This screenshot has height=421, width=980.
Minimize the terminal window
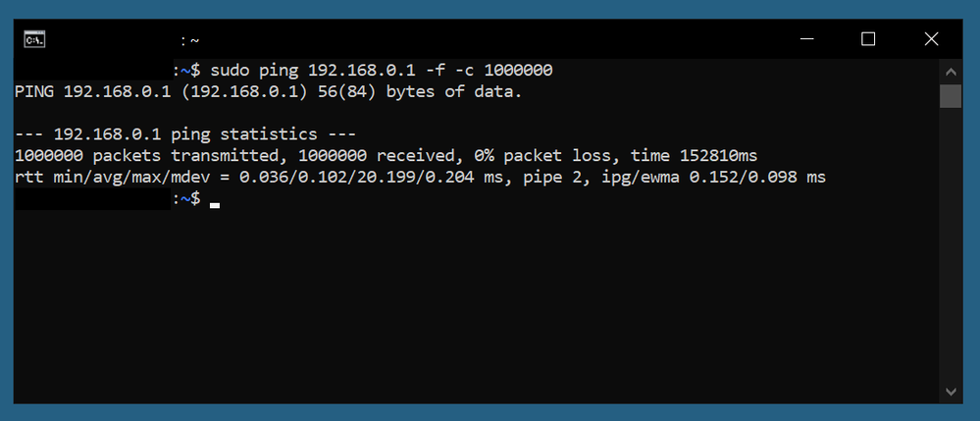pos(807,39)
